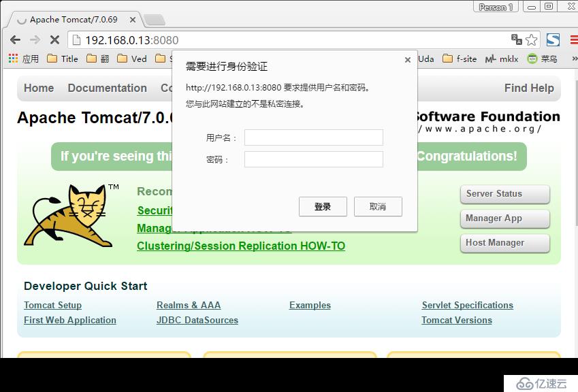
Task: Open the Realms & AAA link
Action: click(x=189, y=305)
